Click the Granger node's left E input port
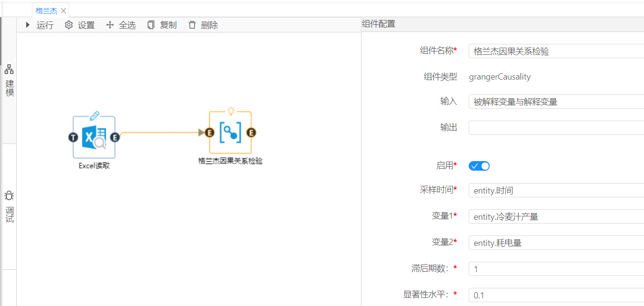 tap(209, 133)
